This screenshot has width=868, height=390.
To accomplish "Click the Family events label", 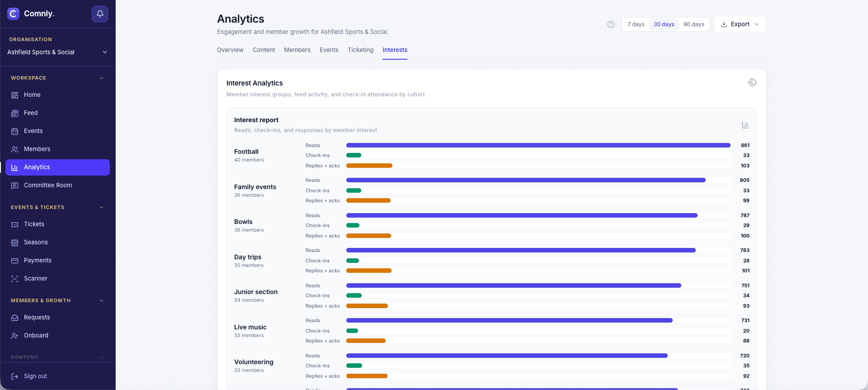I will click(255, 187).
